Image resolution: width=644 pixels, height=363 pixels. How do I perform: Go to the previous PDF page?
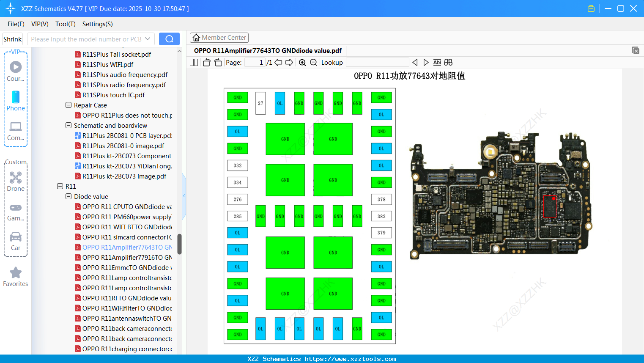tap(278, 63)
